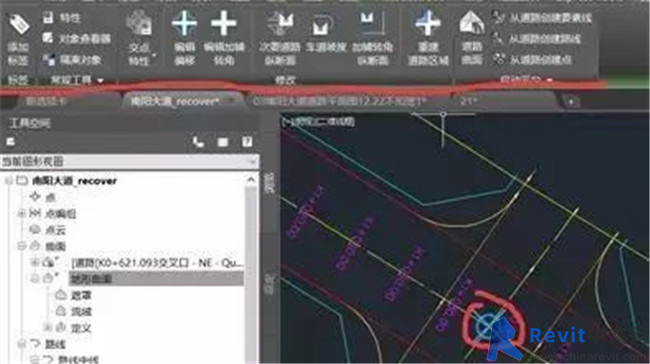The image size is (650, 364).
Task: Click the plus new-drawing tab button
Action: tap(571, 102)
